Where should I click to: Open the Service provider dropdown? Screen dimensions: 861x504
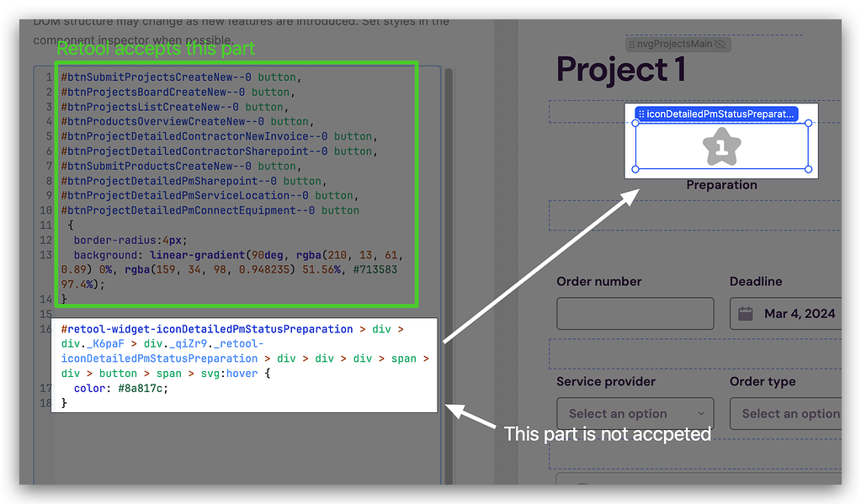[x=635, y=413]
